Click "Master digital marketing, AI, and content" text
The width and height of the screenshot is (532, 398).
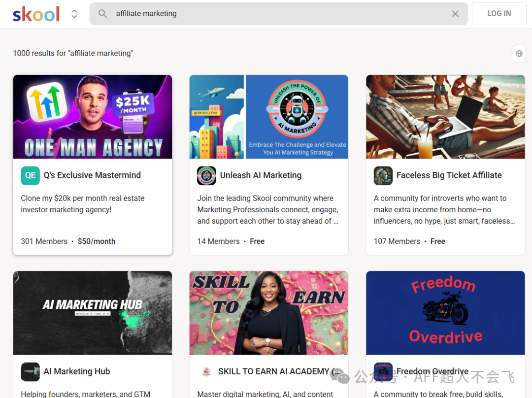(265, 394)
